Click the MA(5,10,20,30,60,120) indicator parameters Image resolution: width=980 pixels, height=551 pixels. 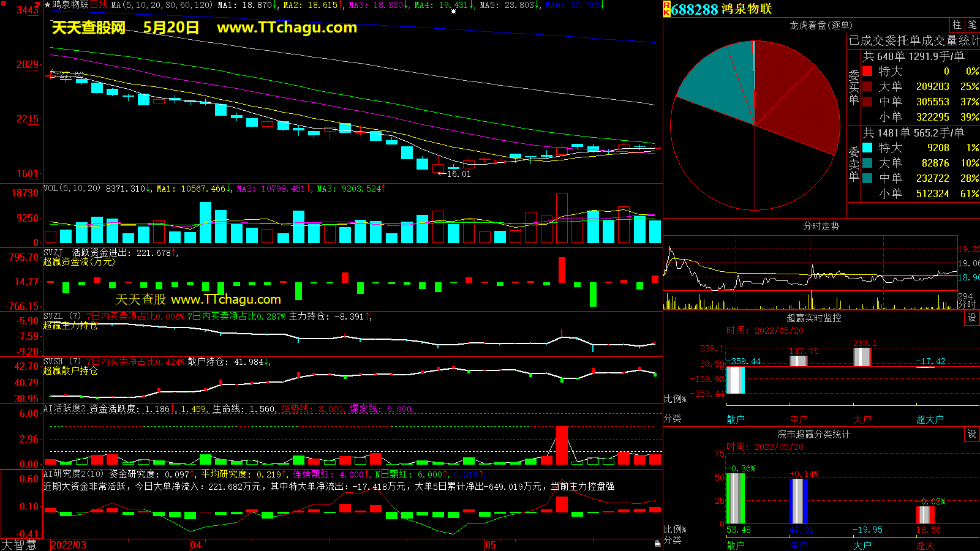coord(162,5)
